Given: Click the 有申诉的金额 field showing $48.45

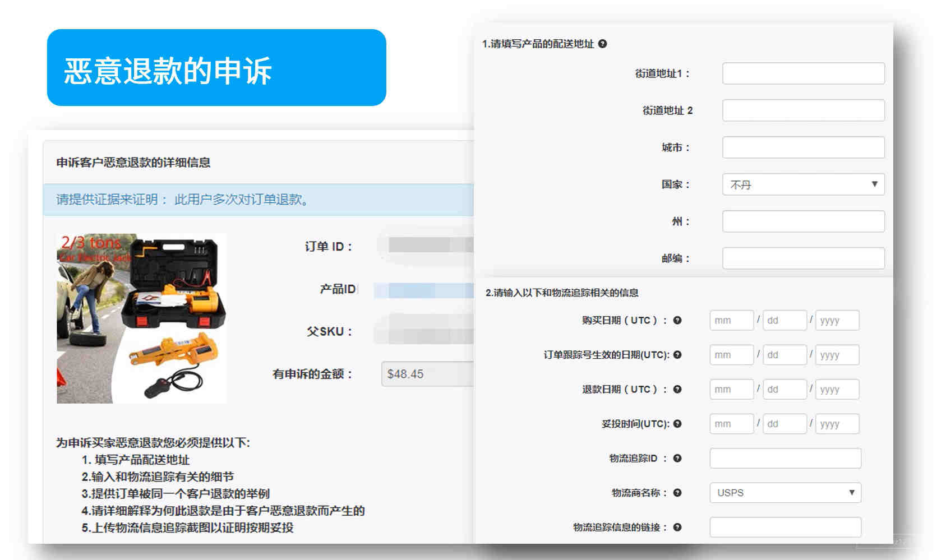Looking at the screenshot, I should (x=427, y=374).
